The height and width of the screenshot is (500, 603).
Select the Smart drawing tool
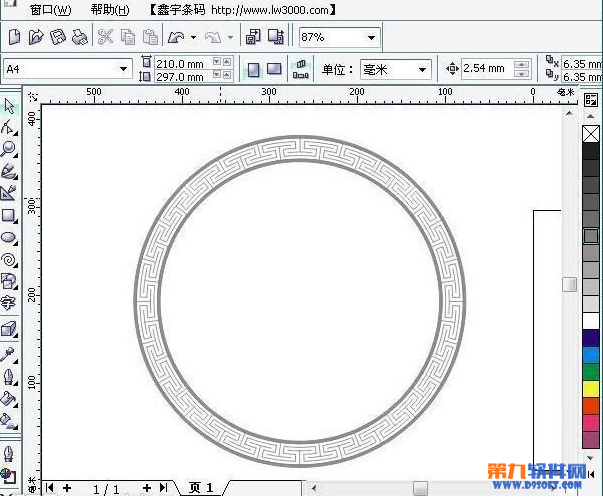(x=9, y=193)
